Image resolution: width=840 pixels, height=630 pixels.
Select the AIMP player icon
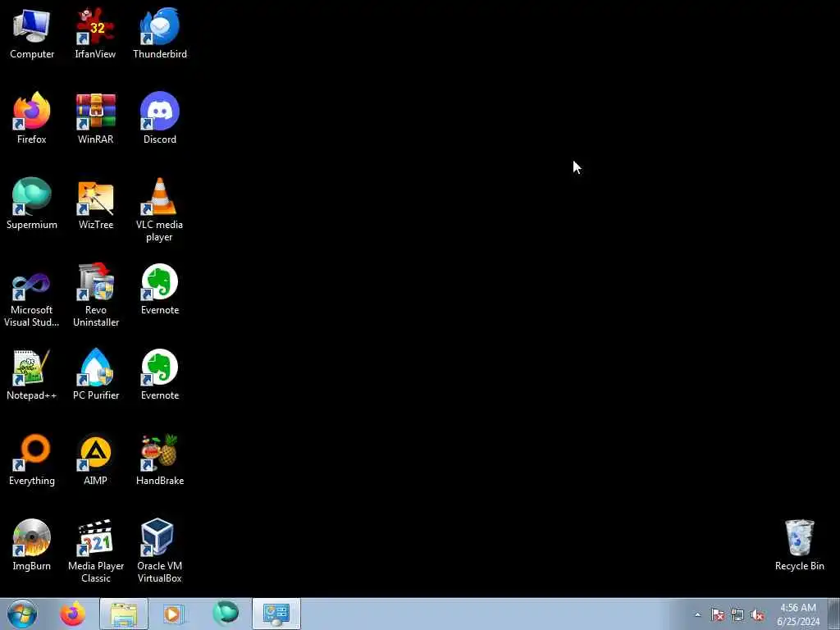95,459
